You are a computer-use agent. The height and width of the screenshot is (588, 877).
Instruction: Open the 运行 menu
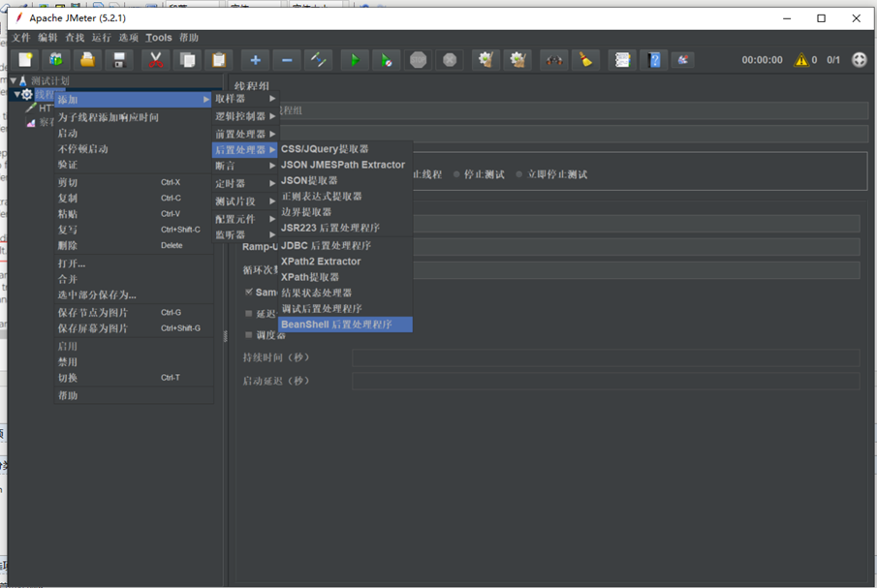click(x=102, y=38)
